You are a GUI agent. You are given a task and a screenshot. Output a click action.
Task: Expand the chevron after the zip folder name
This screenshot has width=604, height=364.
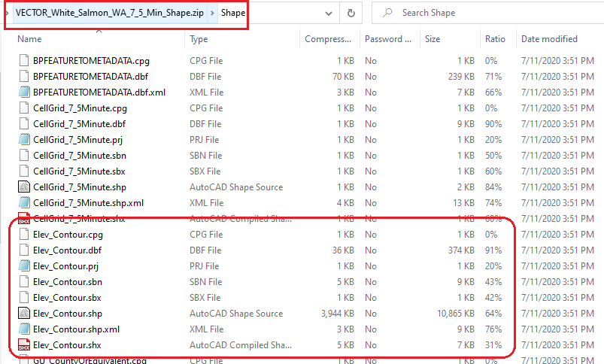pos(212,13)
